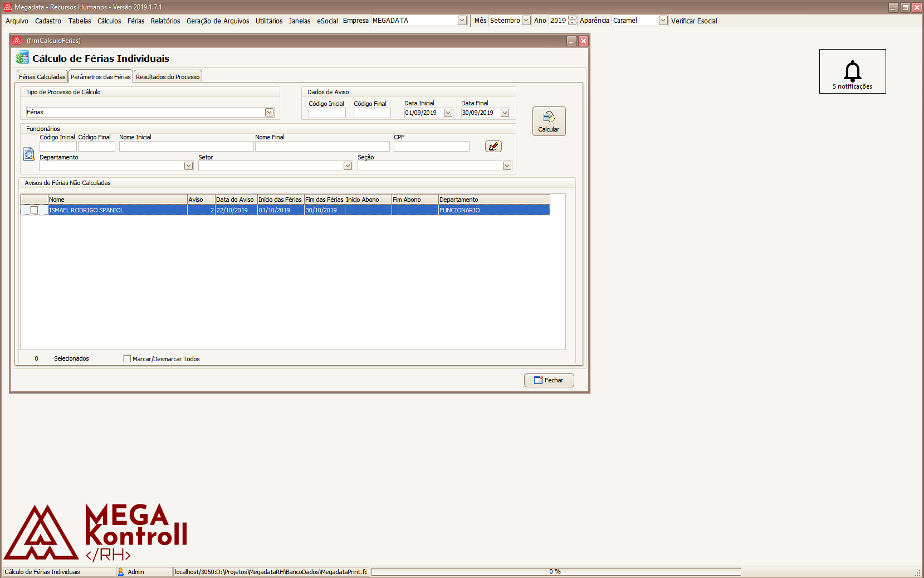Click the clear filters eraser icon
924x578 pixels.
point(493,147)
